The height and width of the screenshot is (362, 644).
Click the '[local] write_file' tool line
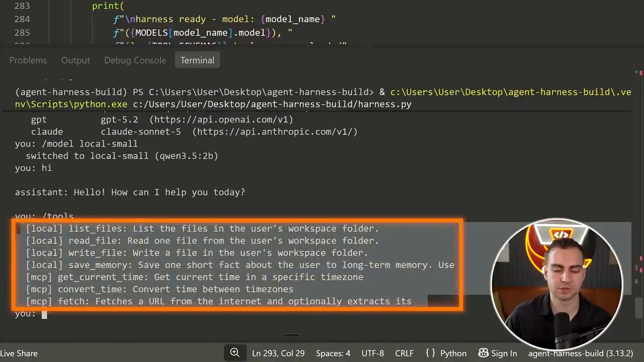tap(197, 253)
